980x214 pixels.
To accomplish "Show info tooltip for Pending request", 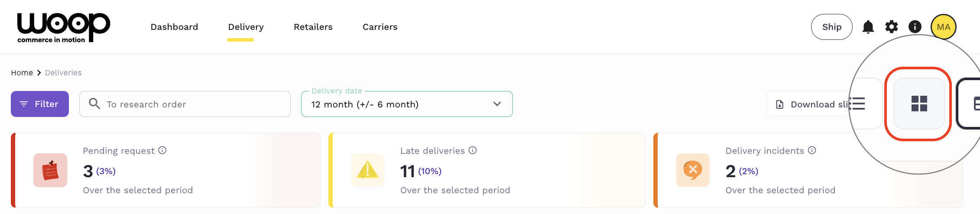I will [162, 150].
